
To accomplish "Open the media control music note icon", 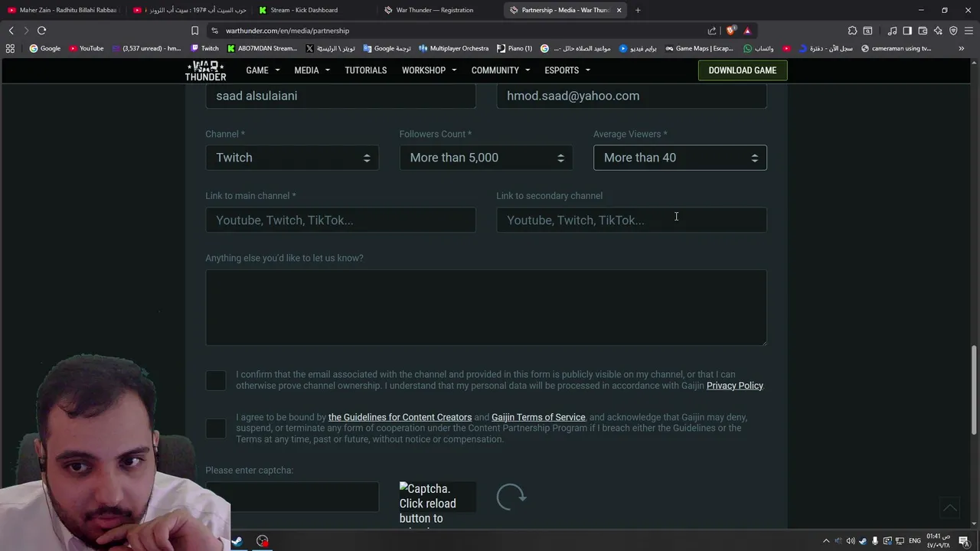I will (x=892, y=31).
